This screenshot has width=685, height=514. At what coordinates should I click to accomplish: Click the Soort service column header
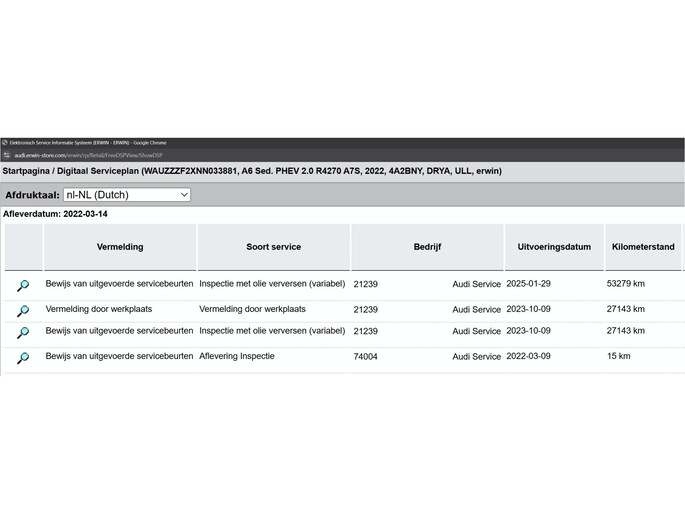[x=273, y=247]
